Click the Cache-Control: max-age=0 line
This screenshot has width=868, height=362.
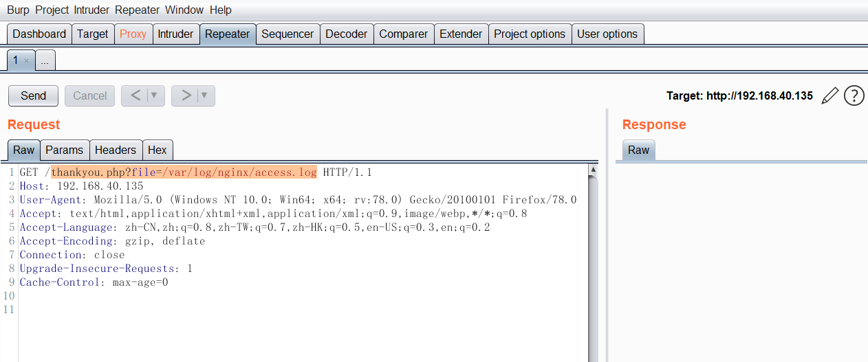94,282
